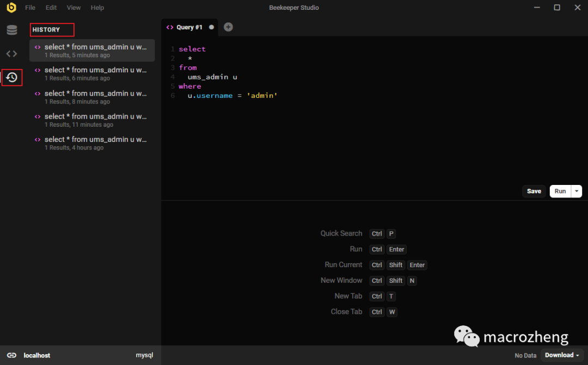Image resolution: width=588 pixels, height=365 pixels.
Task: Open history query from 5 minutes ago
Action: (x=92, y=50)
